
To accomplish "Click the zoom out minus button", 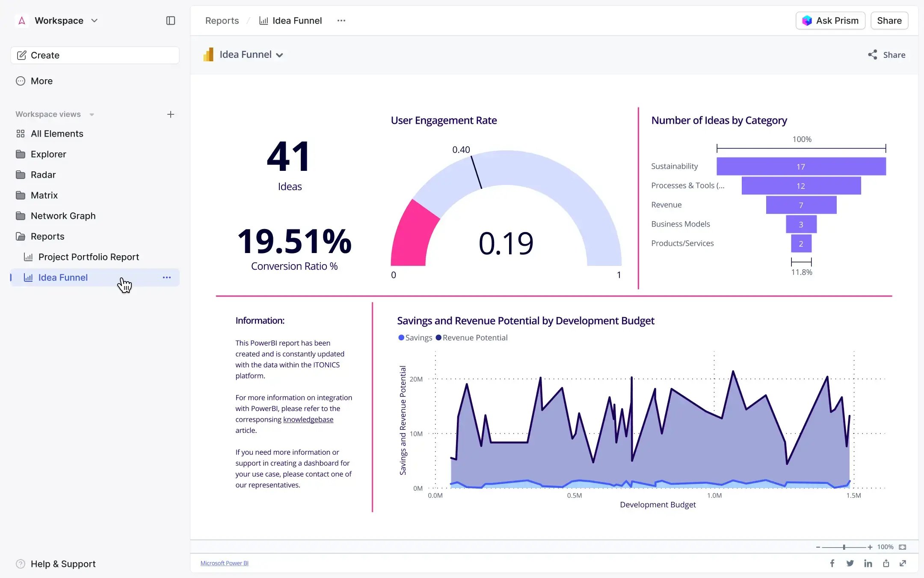I will (818, 547).
